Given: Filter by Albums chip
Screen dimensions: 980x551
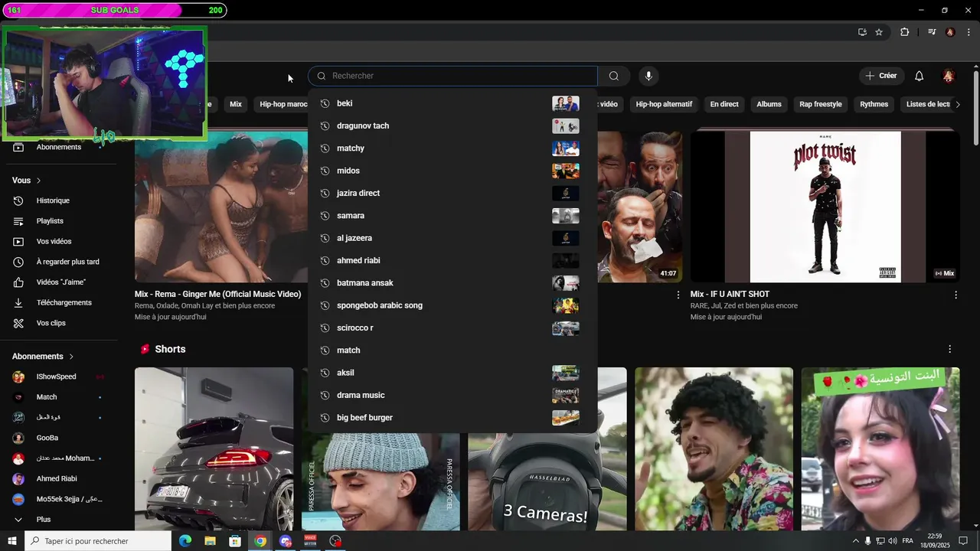Looking at the screenshot, I should tap(769, 104).
